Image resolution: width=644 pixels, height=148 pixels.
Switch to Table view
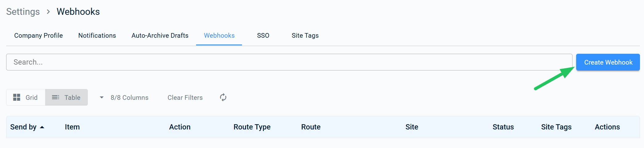pos(67,97)
